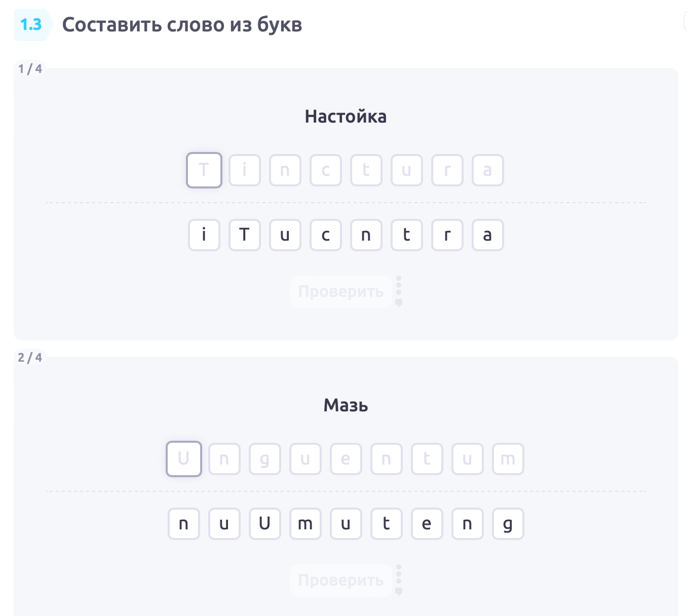The image size is (687, 616).
Task: Click the 2 / 4 exercise counter label
Action: pos(30,358)
